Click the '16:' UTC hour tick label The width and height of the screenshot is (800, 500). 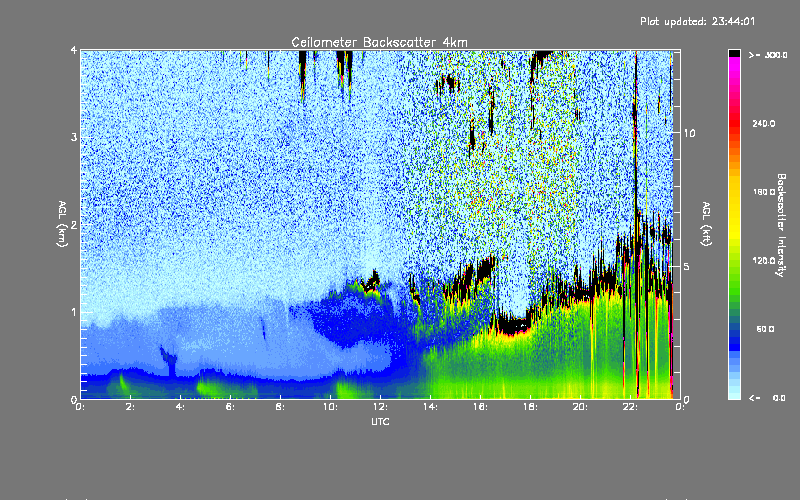(480, 407)
